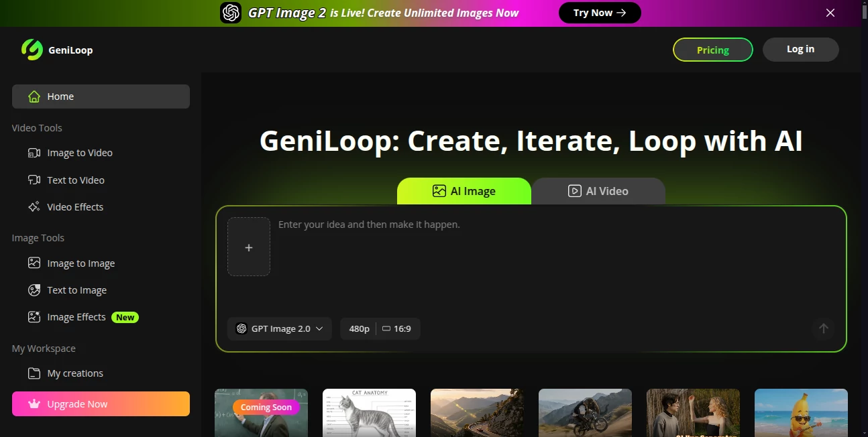Click the play icon on AI Video tab
The image size is (868, 437).
tap(575, 191)
